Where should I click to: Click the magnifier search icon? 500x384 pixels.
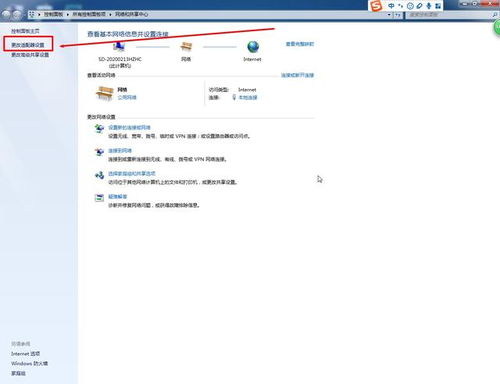(495, 15)
